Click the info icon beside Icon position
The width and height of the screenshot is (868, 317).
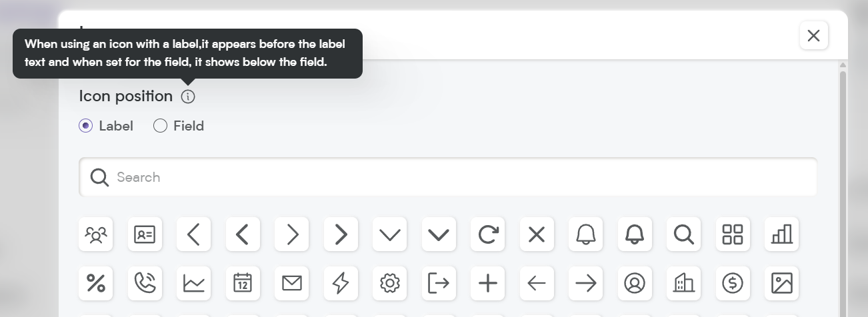click(188, 97)
